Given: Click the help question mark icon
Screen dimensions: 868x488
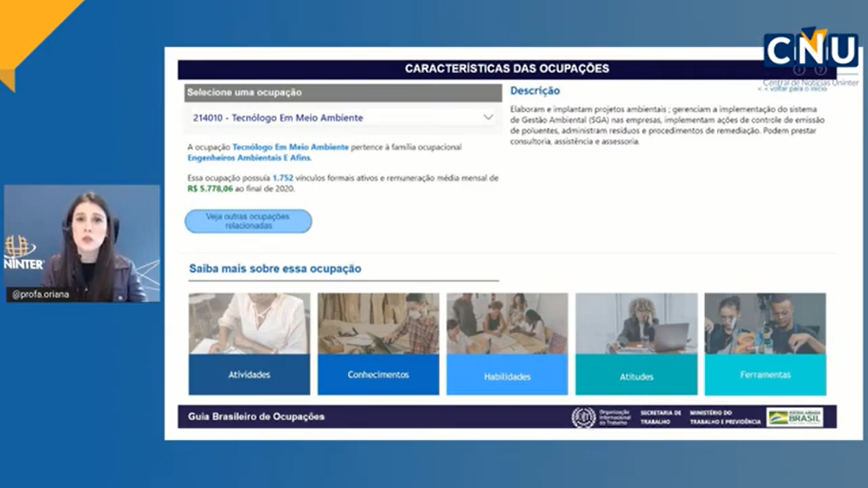Looking at the screenshot, I should tap(820, 69).
